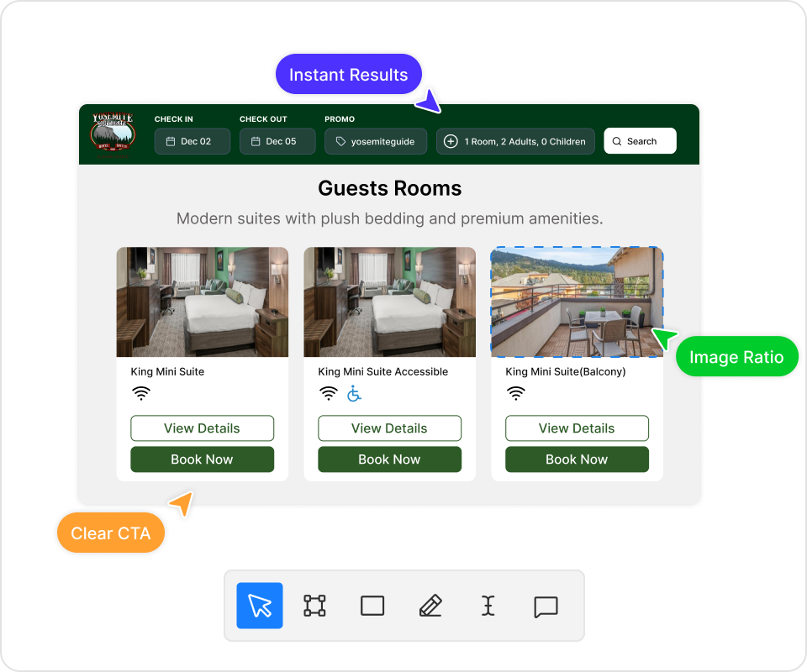Book Now for King Mini Suite Accessible

click(x=389, y=459)
